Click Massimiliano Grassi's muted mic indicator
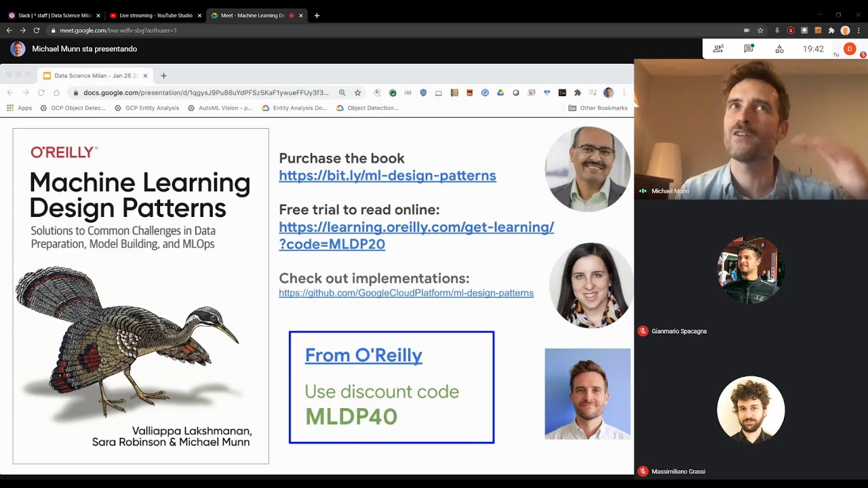This screenshot has height=488, width=868. pos(643,471)
